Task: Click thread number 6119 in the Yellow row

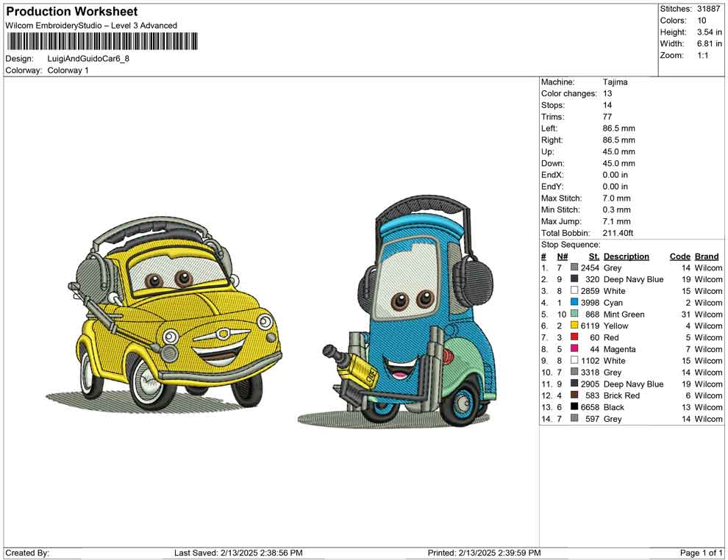Action: (x=590, y=326)
